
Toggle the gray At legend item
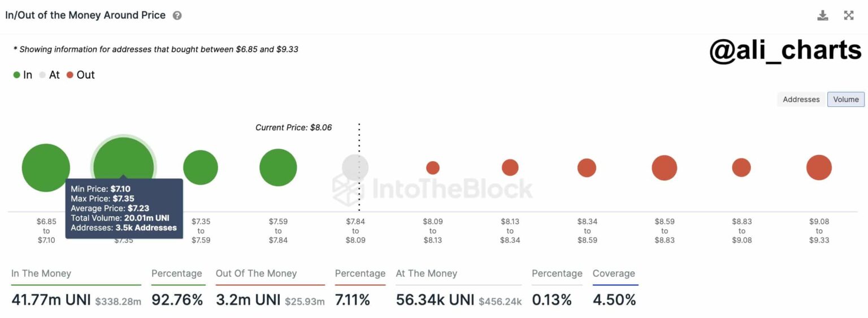coord(49,75)
